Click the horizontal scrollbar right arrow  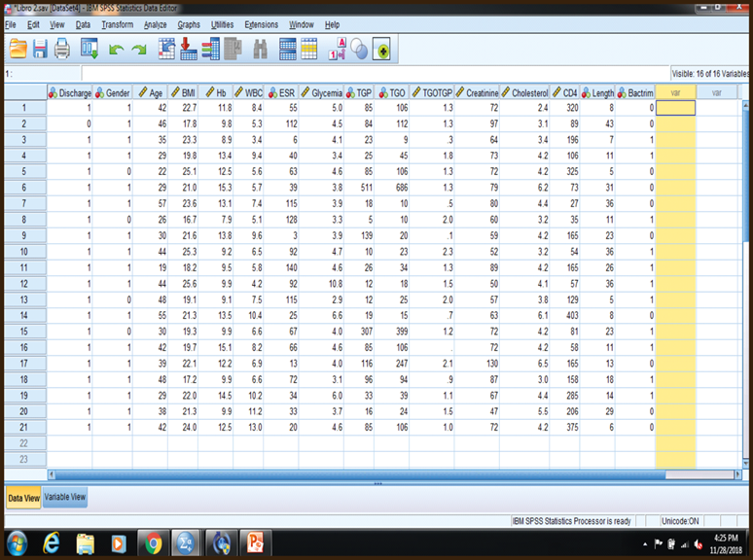[x=735, y=474]
